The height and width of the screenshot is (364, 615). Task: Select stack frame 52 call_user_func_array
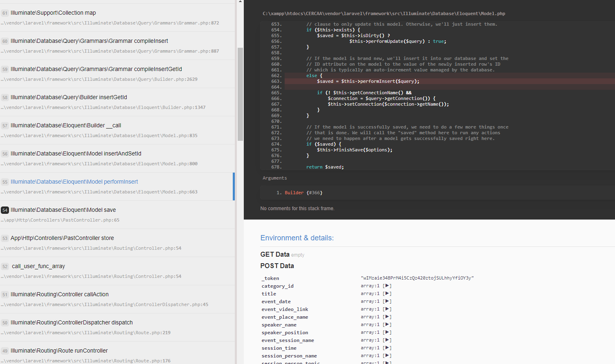click(x=117, y=271)
